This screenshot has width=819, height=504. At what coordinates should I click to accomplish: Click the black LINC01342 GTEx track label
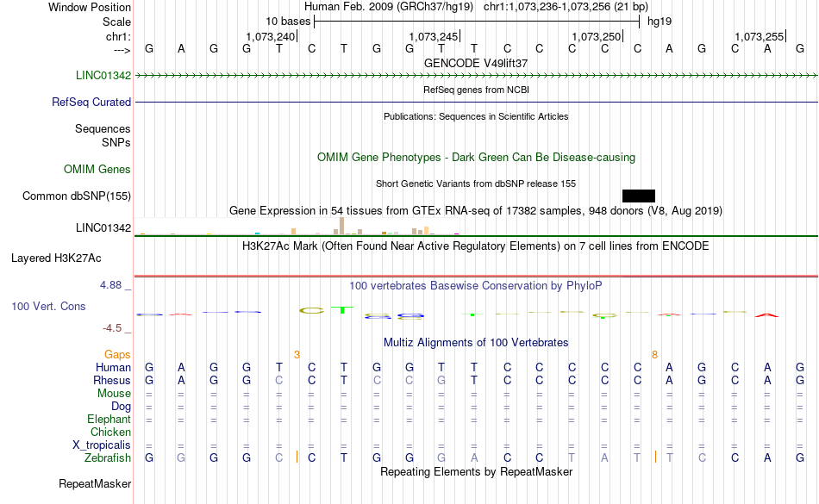[103, 227]
